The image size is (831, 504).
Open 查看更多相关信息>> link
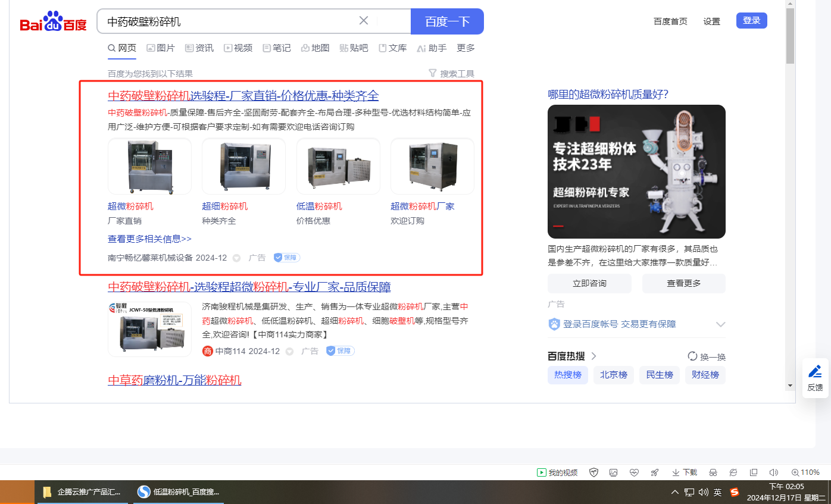(149, 239)
